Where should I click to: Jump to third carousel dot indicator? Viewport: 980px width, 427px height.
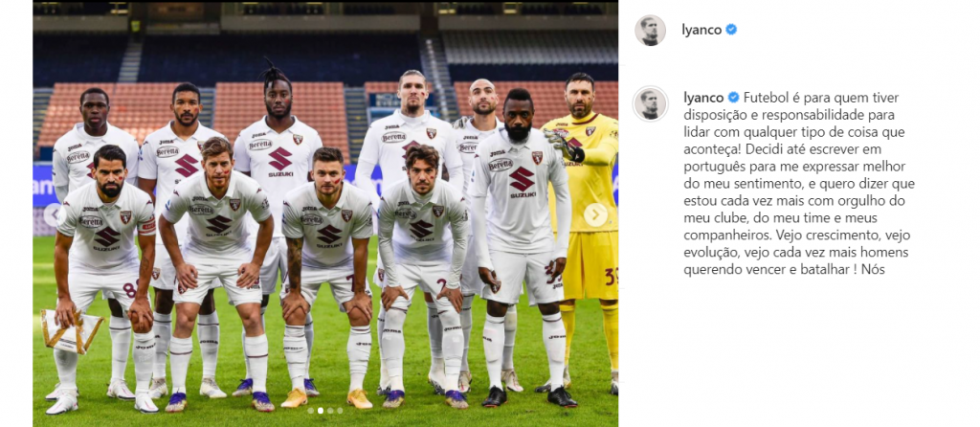point(330,411)
